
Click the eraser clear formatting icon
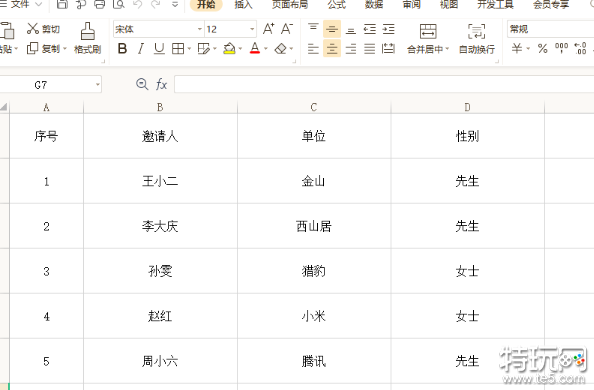click(281, 49)
